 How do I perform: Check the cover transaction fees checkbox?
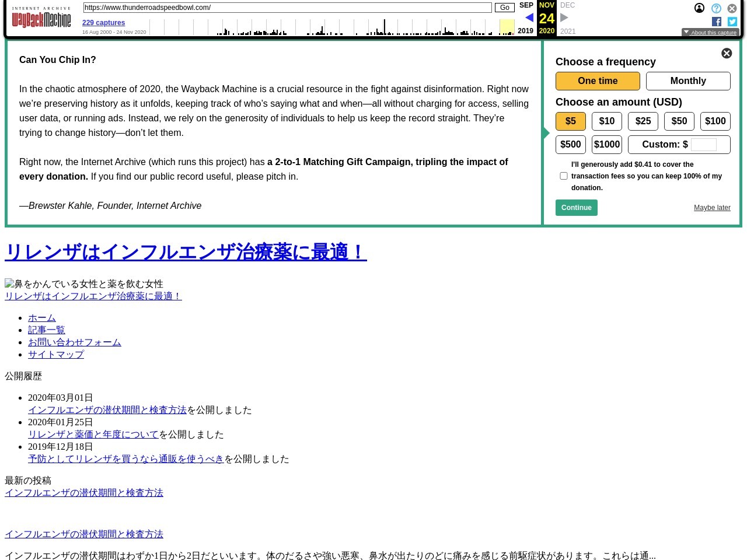pos(564,176)
